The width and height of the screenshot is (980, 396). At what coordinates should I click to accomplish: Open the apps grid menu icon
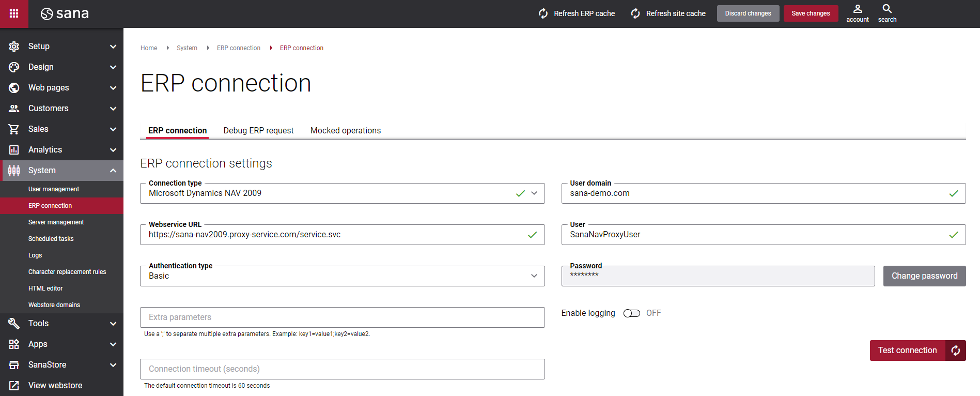pyautogui.click(x=14, y=13)
